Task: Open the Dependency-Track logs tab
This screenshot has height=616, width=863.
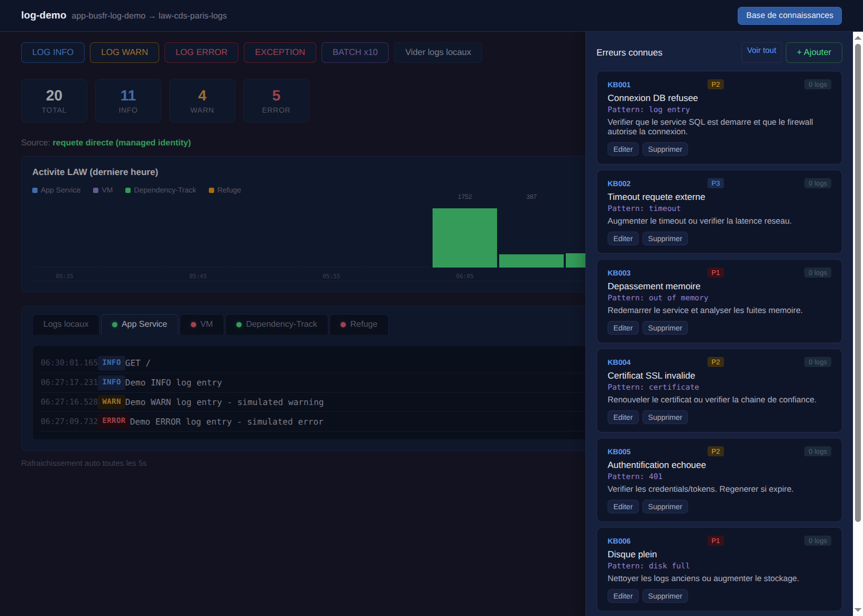Action: click(277, 324)
